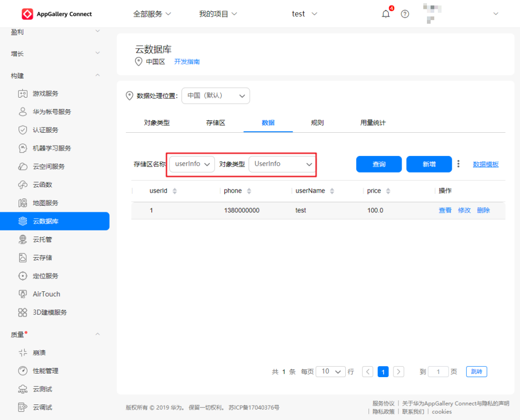Image resolution: width=520 pixels, height=420 pixels.
Task: Click the 游戏服务 gamepad icon
Action: [23, 94]
